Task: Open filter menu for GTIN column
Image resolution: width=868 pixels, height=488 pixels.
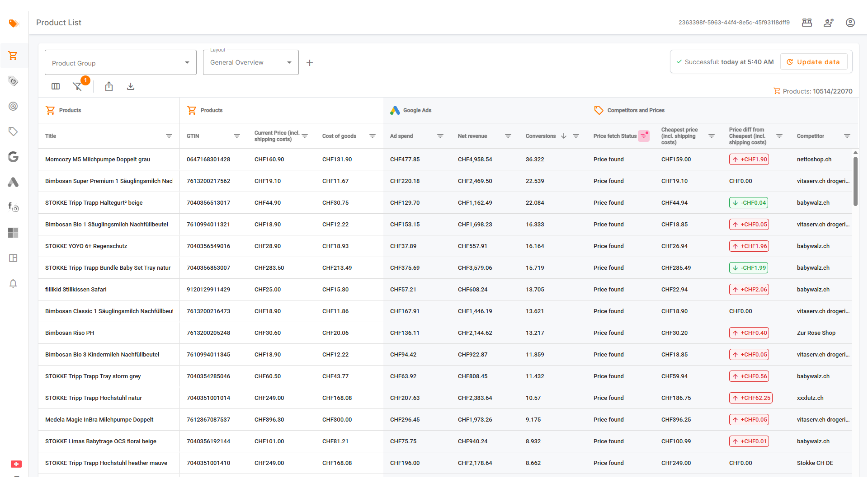Action: tap(237, 136)
